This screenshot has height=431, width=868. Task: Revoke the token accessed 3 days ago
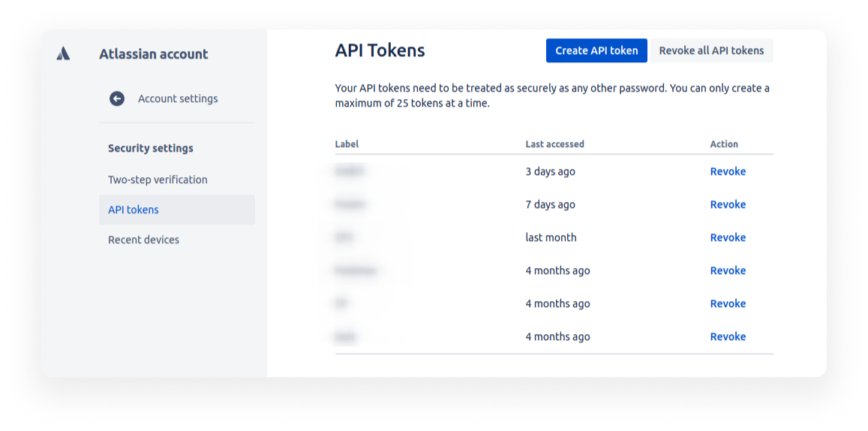pos(728,171)
